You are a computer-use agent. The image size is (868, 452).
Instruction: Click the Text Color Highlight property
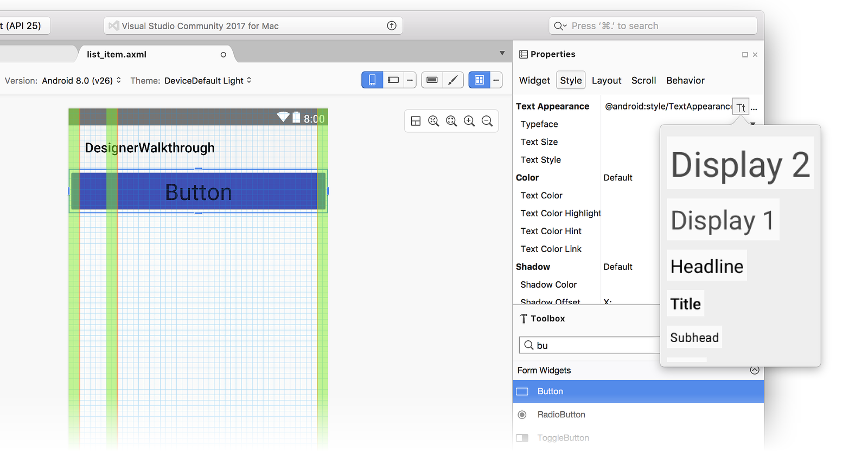click(560, 213)
